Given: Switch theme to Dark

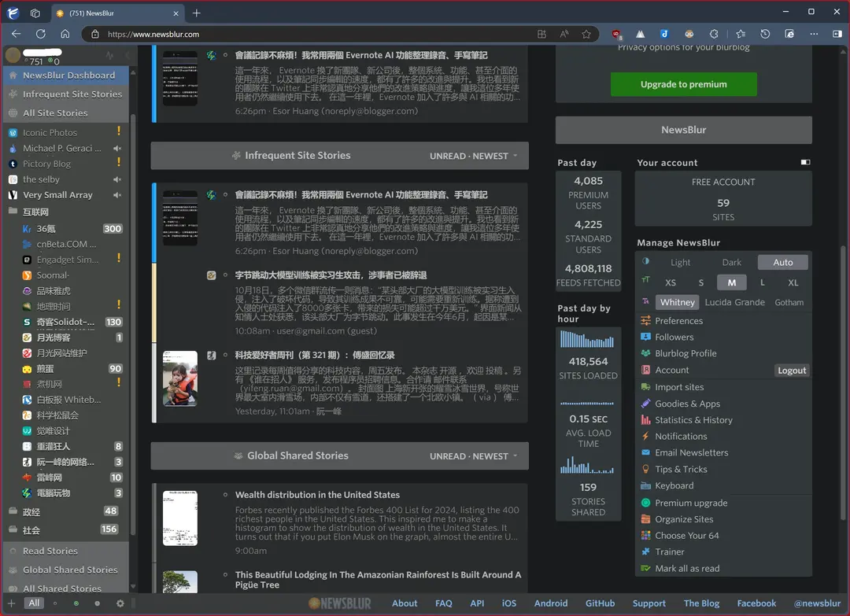Looking at the screenshot, I should pyautogui.click(x=731, y=263).
